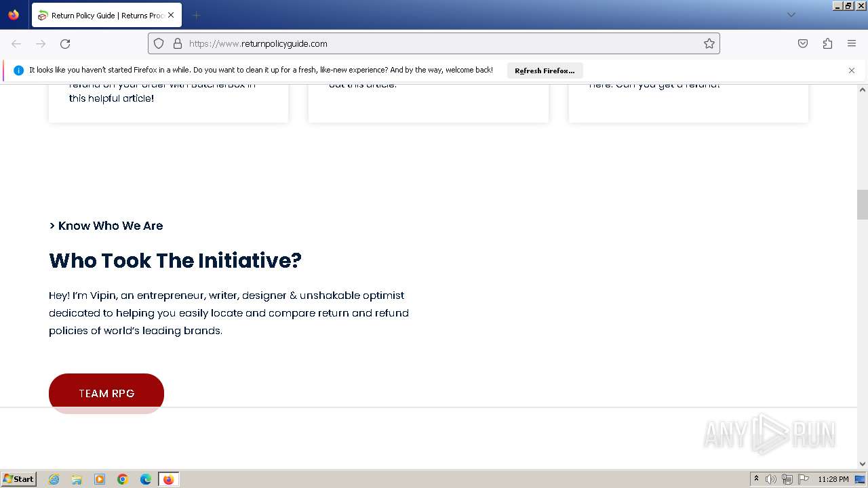This screenshot has width=868, height=488.
Task: Bookmark this page with star icon
Action: (709, 43)
